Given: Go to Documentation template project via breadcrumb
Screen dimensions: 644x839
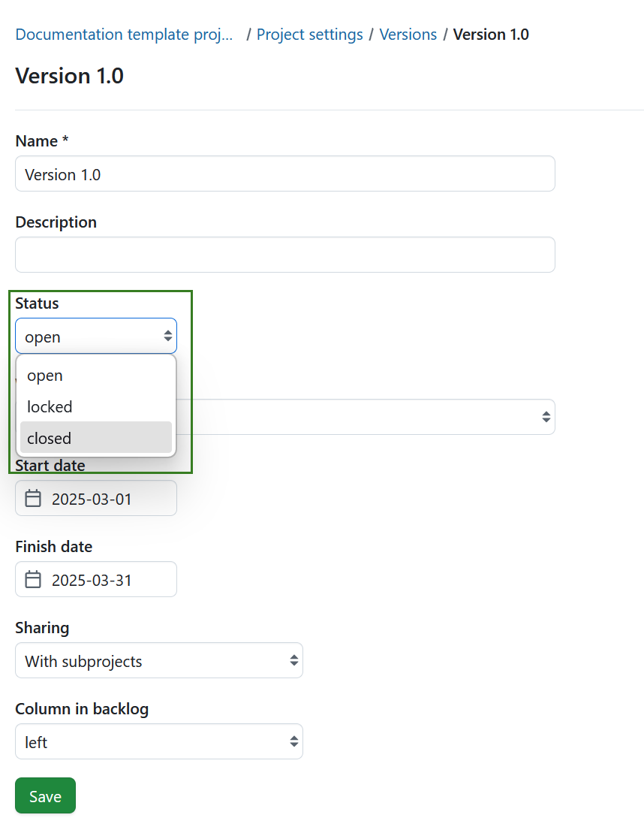Looking at the screenshot, I should click(124, 35).
